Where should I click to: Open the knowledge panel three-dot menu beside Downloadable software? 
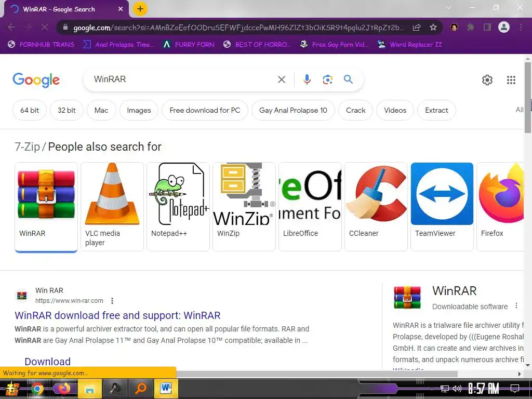click(516, 305)
